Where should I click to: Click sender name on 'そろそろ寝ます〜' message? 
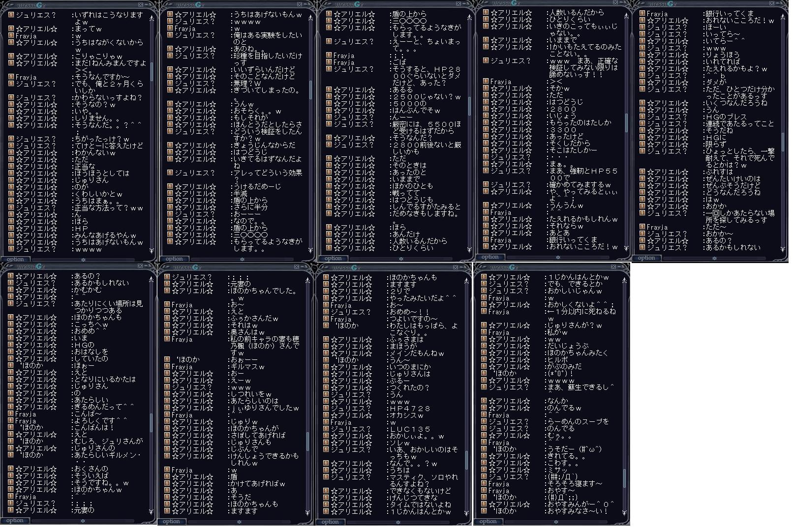(499, 484)
